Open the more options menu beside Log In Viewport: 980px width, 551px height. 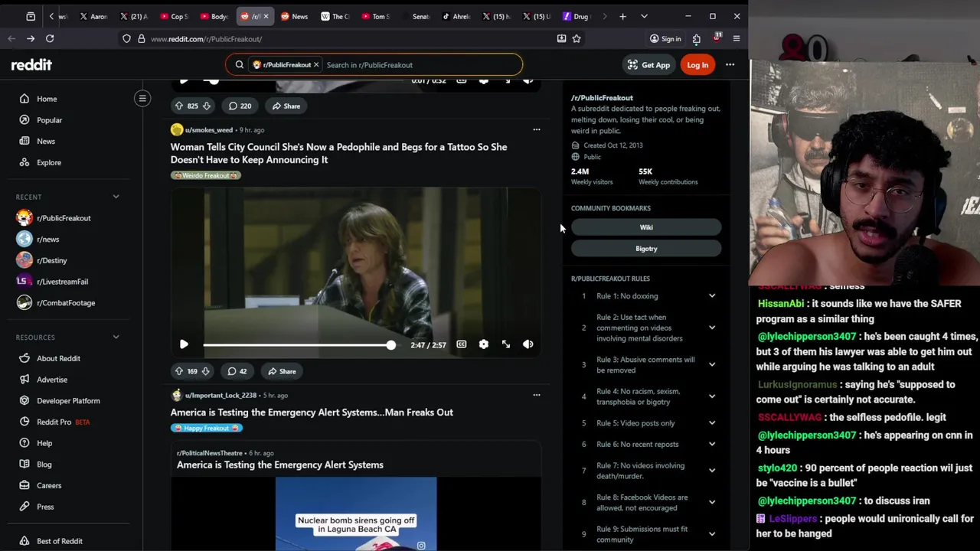coord(730,65)
